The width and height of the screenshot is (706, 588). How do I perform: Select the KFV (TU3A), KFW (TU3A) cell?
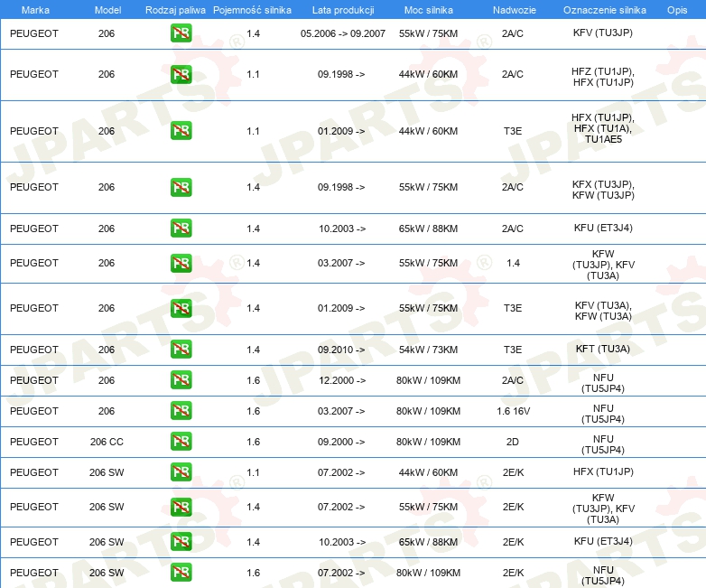pos(603,311)
